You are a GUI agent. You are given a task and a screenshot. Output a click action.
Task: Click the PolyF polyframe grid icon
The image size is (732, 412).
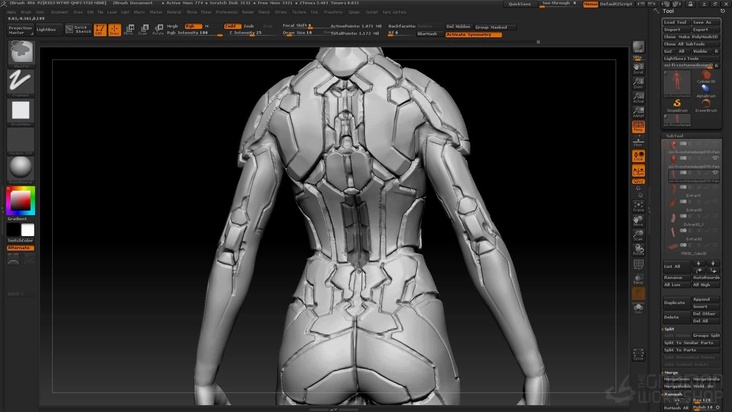click(638, 265)
